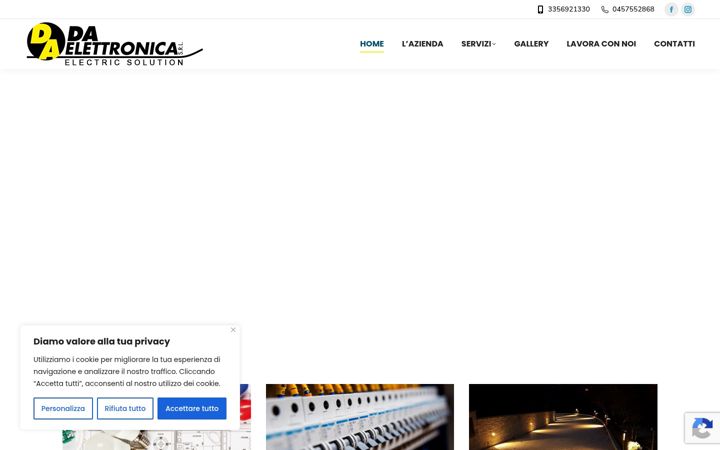The height and width of the screenshot is (450, 720).
Task: Click the 'Diamo valore alla tua privacy' heading
Action: click(101, 341)
